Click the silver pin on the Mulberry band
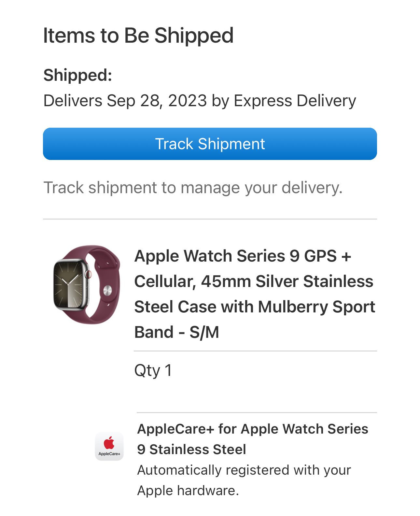This screenshot has width=420, height=516. point(107,290)
